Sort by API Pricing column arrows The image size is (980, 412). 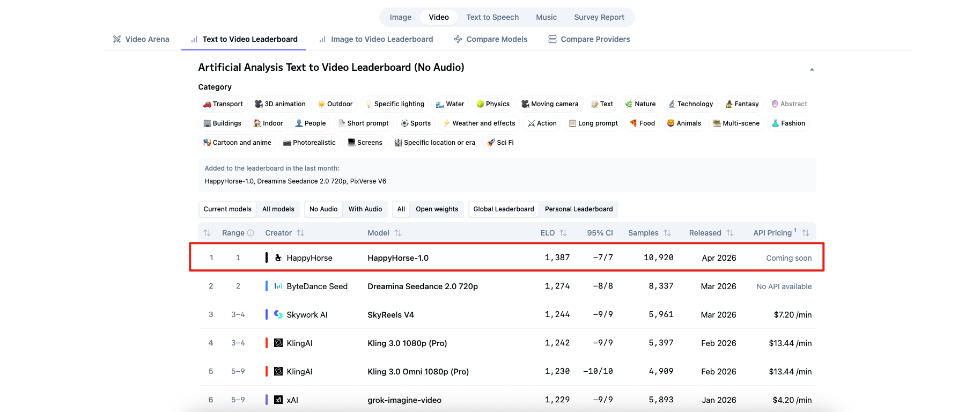(x=806, y=233)
